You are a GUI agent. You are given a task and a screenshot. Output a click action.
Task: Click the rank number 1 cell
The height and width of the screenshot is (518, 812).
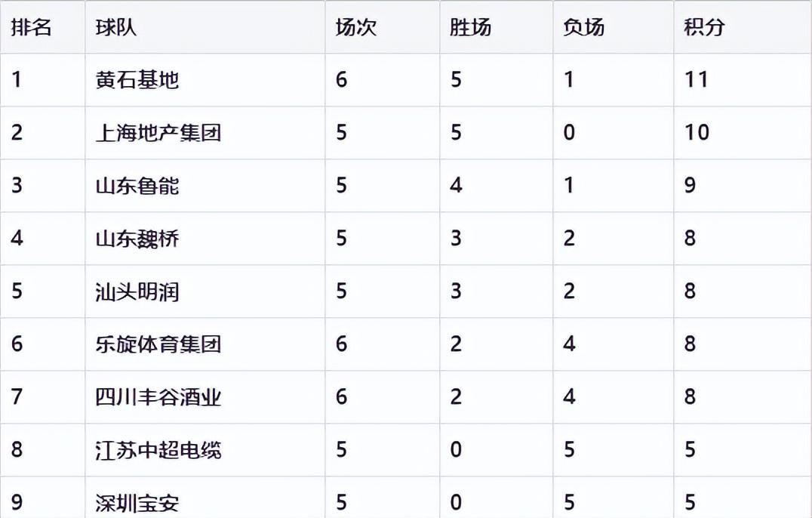click(17, 80)
